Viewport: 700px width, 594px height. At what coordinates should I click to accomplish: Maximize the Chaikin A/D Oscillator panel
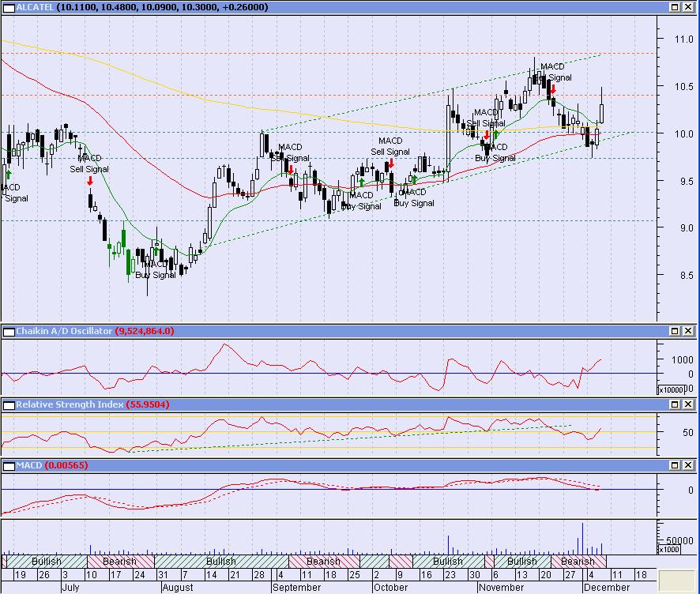click(x=675, y=331)
